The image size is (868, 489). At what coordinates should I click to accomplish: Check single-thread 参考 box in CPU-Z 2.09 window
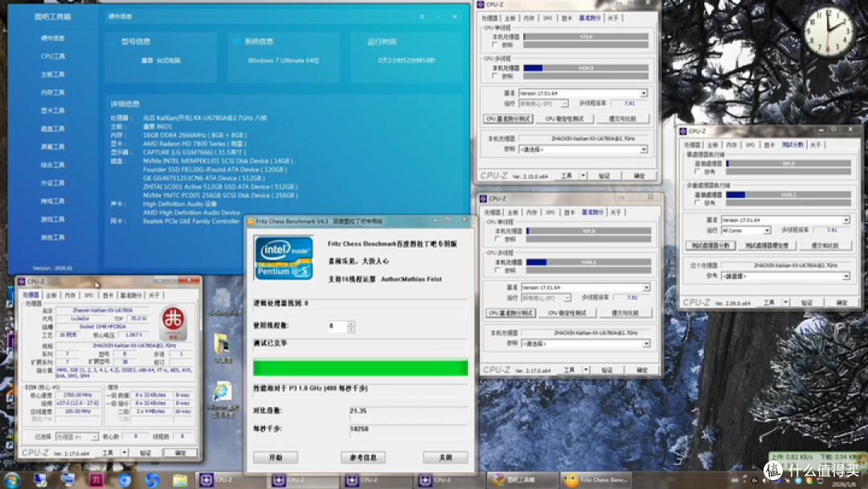click(x=697, y=171)
